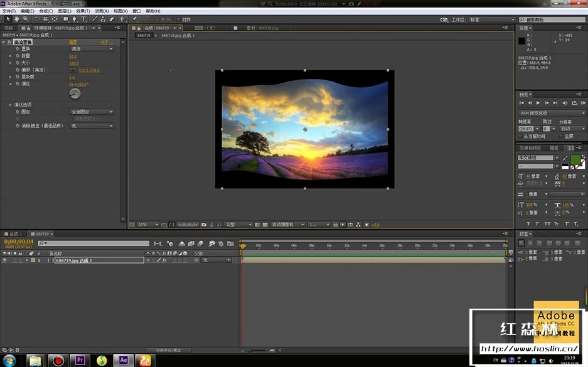This screenshot has width=588, height=367.
Task: Click the reset exposure icon in viewer
Action: (x=366, y=225)
